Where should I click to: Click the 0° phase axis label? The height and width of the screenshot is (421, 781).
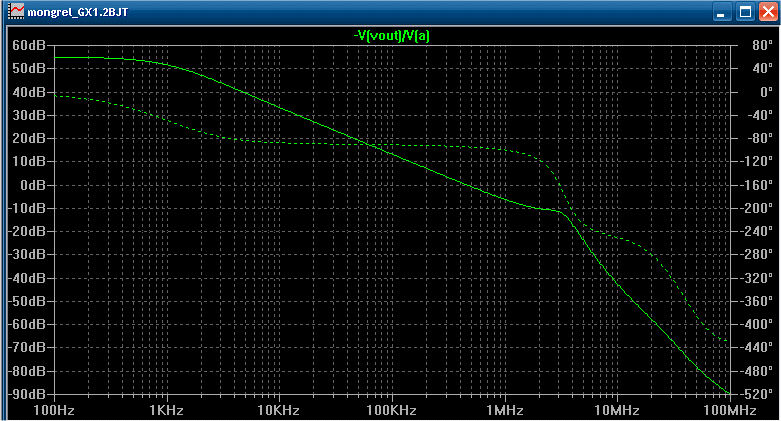pos(767,92)
